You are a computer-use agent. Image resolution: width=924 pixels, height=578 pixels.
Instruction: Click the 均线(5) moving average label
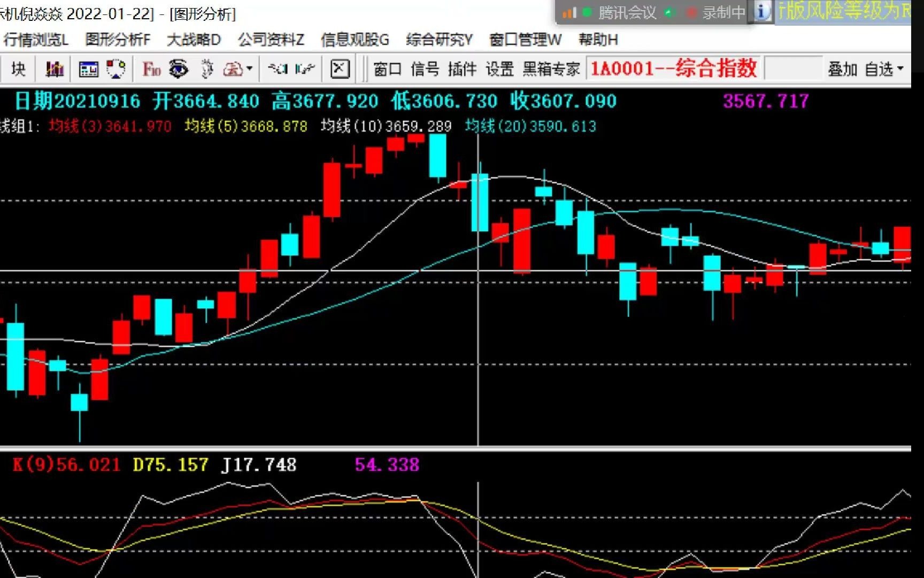[246, 126]
